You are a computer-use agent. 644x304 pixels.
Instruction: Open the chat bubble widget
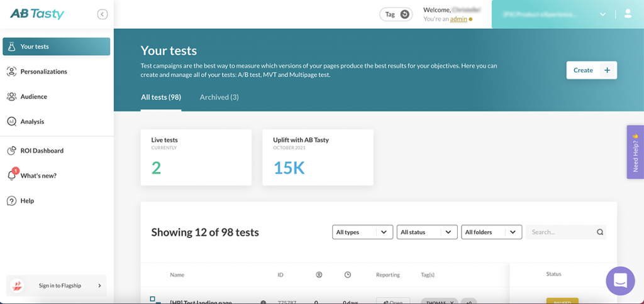[620, 281]
